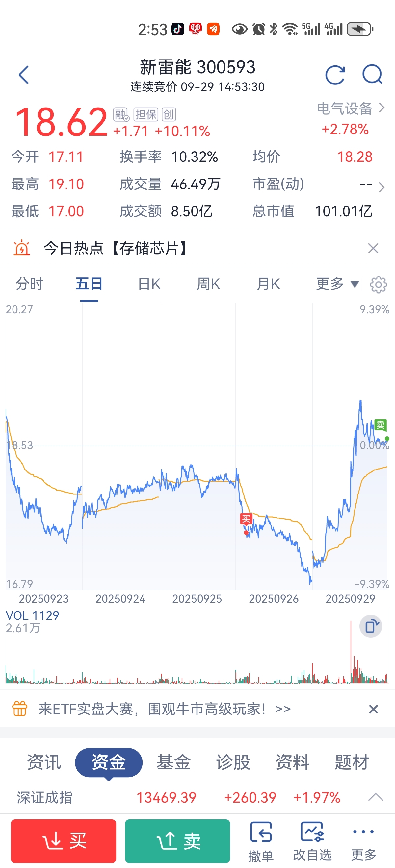The image size is (395, 868).
Task: Dismiss the 今日热点 banner
Action: (x=373, y=248)
